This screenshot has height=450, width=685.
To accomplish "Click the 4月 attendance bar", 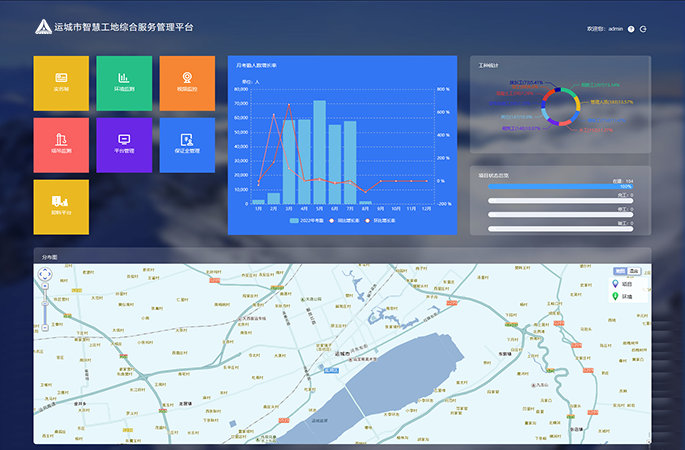I will [x=304, y=162].
